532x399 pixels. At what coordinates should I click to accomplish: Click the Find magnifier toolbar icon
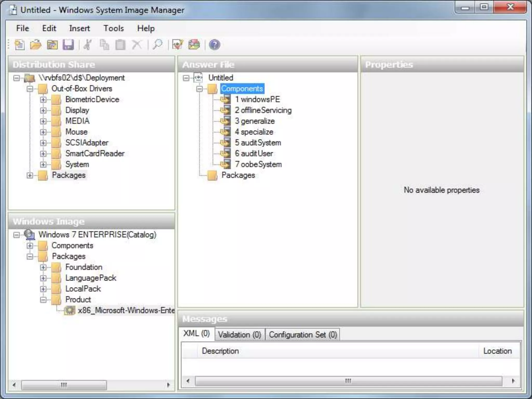[157, 45]
